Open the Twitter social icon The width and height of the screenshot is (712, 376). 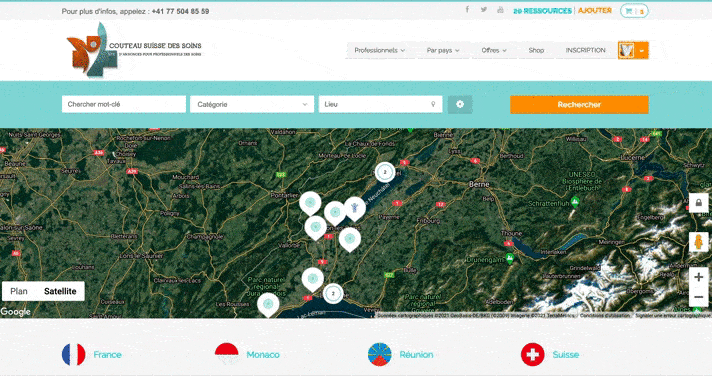(x=484, y=10)
